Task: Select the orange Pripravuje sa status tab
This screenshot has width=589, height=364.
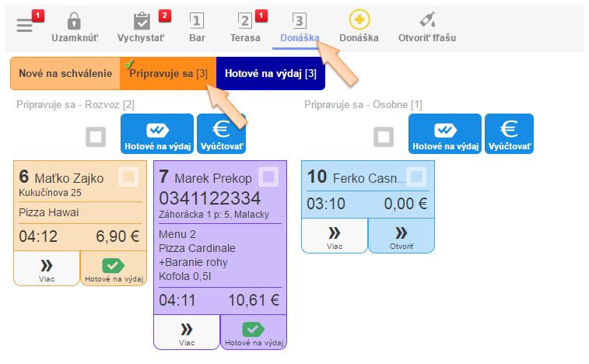Action: point(167,74)
